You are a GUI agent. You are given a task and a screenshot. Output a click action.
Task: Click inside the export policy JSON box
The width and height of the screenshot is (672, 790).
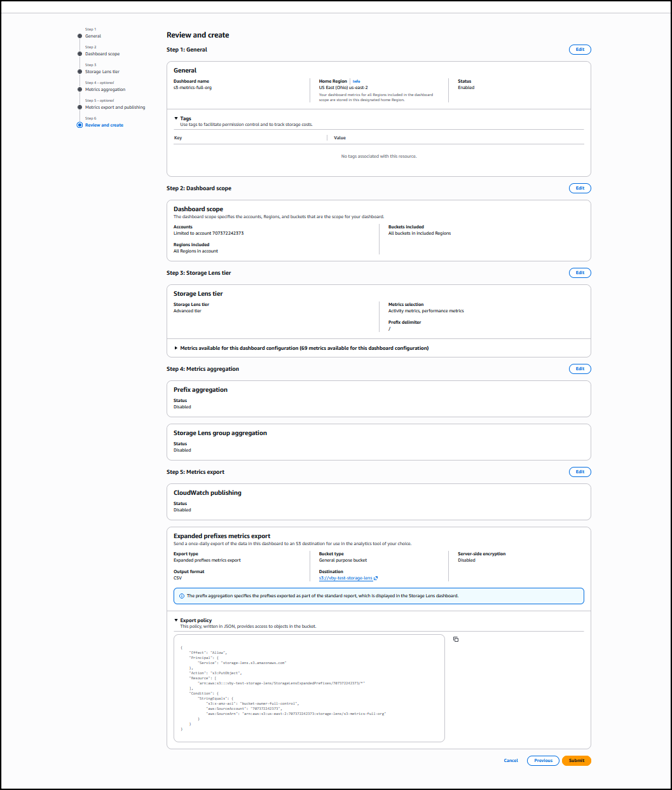point(309,688)
